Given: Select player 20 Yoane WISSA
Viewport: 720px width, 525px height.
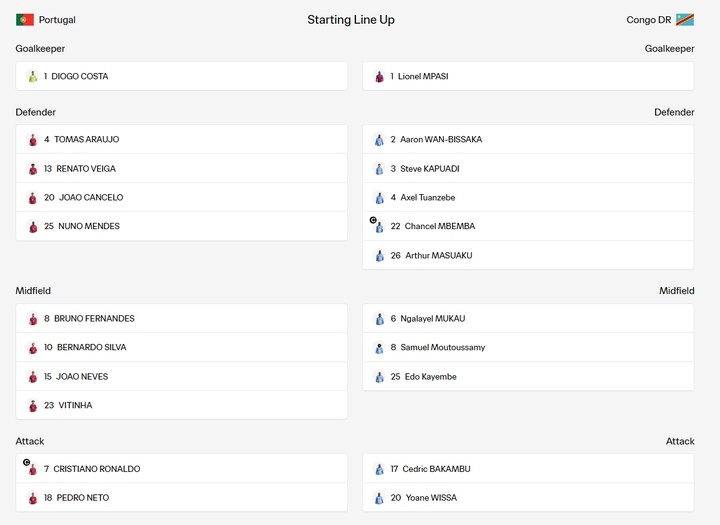Looking at the screenshot, I should click(528, 497).
